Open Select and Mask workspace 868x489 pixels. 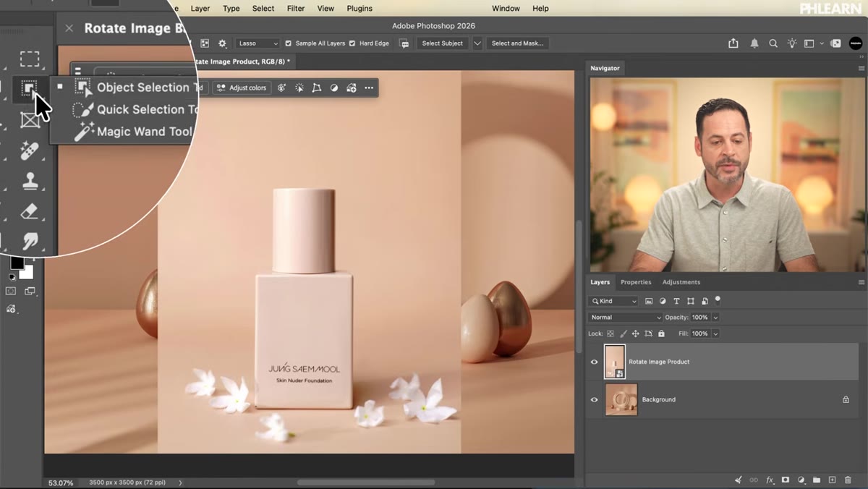(517, 43)
